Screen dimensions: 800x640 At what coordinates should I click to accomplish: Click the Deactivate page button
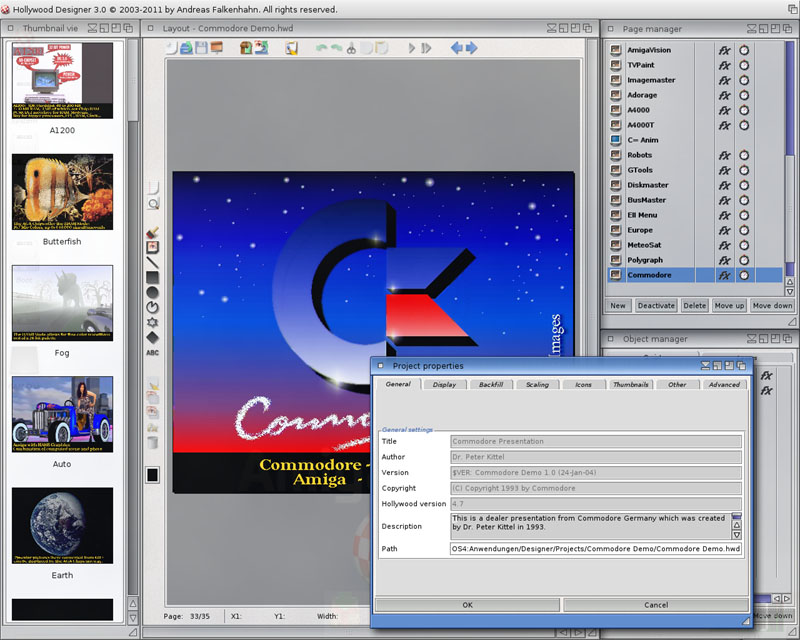point(656,306)
